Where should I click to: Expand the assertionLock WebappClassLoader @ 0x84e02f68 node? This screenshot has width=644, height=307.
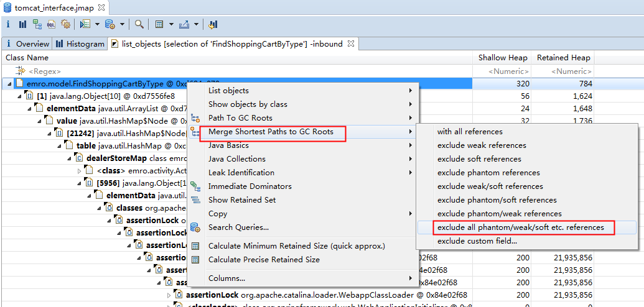click(x=169, y=295)
